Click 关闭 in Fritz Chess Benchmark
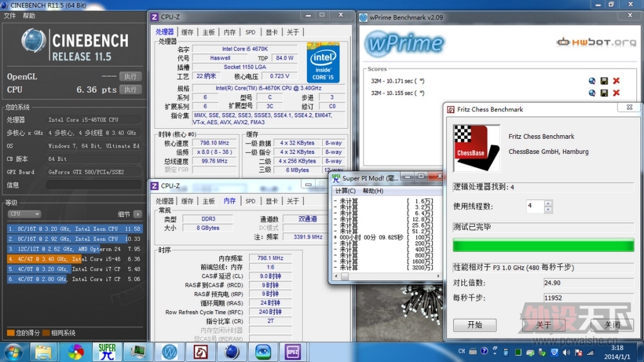 pos(612,325)
